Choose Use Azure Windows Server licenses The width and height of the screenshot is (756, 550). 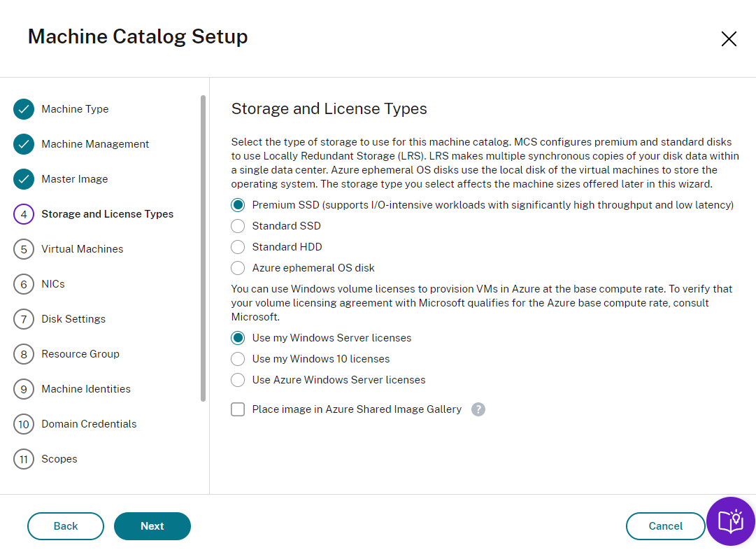click(x=238, y=380)
